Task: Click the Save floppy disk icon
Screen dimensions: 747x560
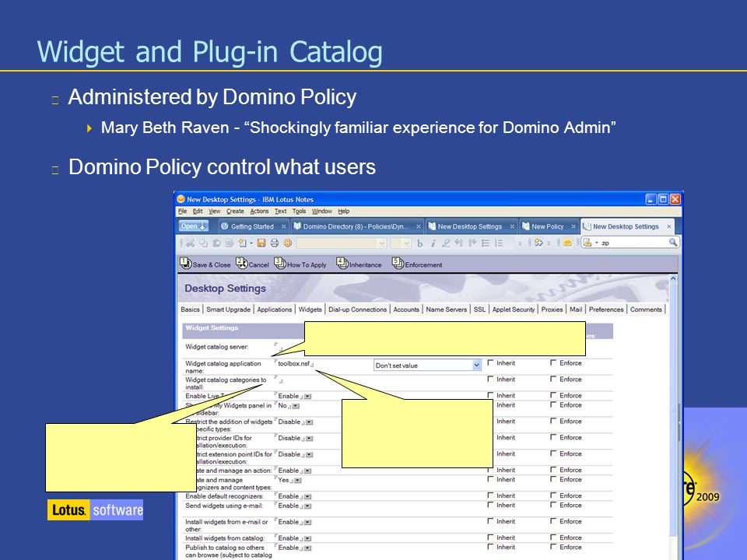Action: tap(261, 243)
